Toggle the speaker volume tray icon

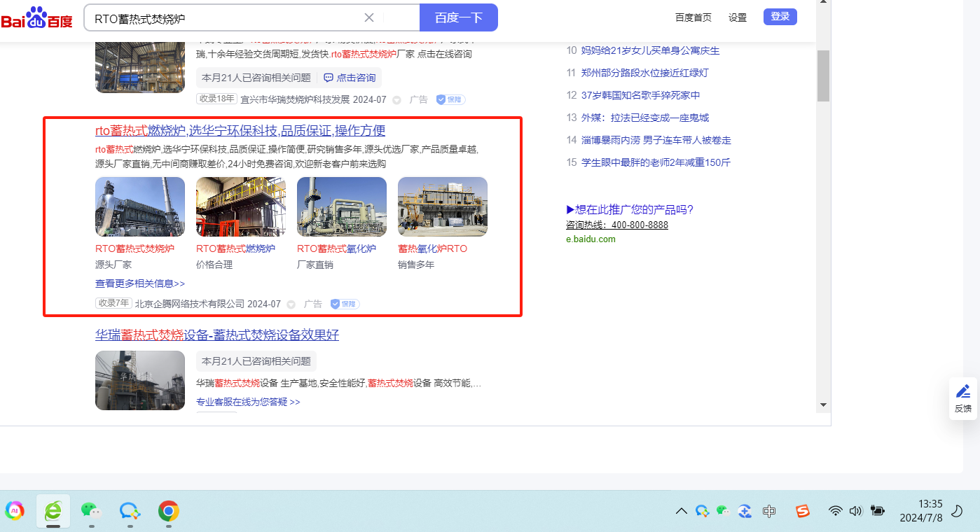[855, 511]
